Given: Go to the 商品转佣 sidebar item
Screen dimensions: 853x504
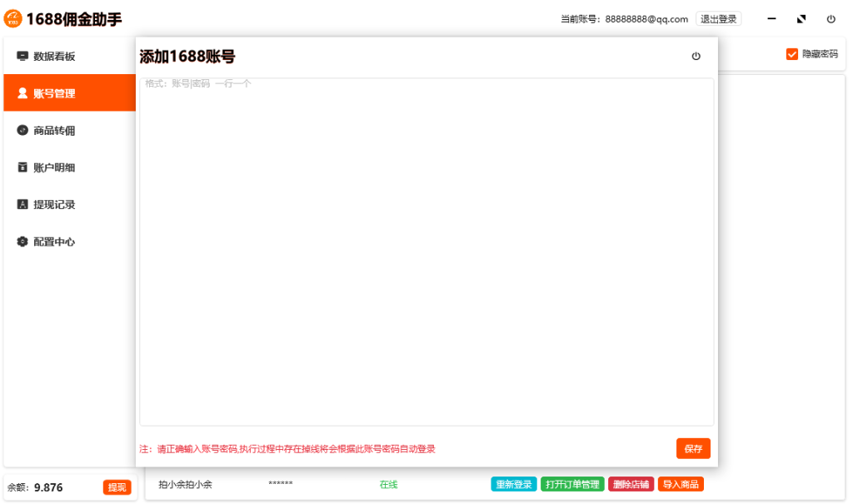Looking at the screenshot, I should 54,131.
